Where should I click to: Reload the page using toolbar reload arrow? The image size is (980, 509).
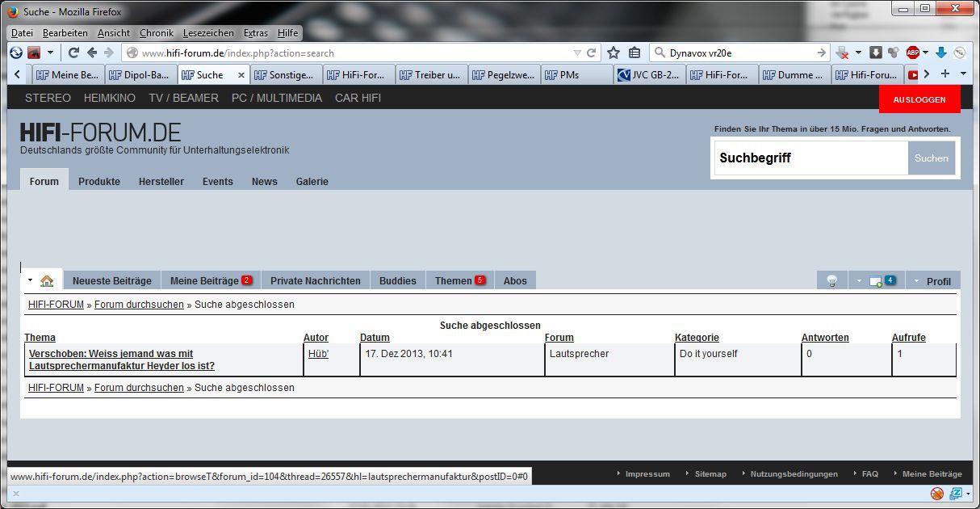[x=73, y=53]
